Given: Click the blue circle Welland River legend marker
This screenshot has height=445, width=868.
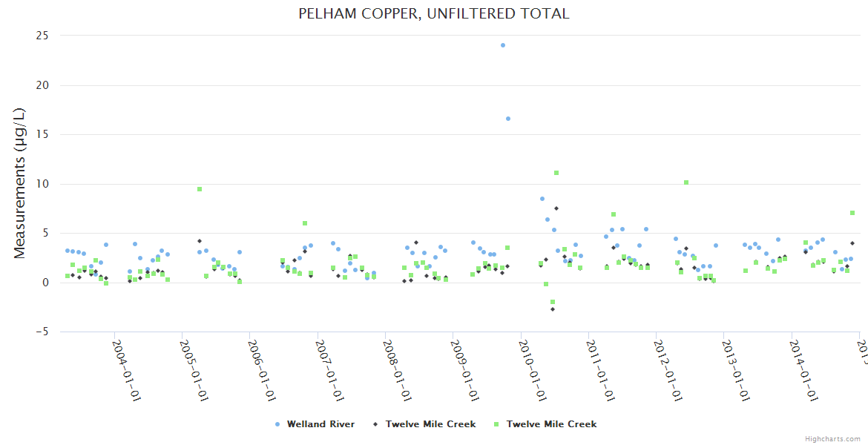Looking at the screenshot, I should (277, 424).
